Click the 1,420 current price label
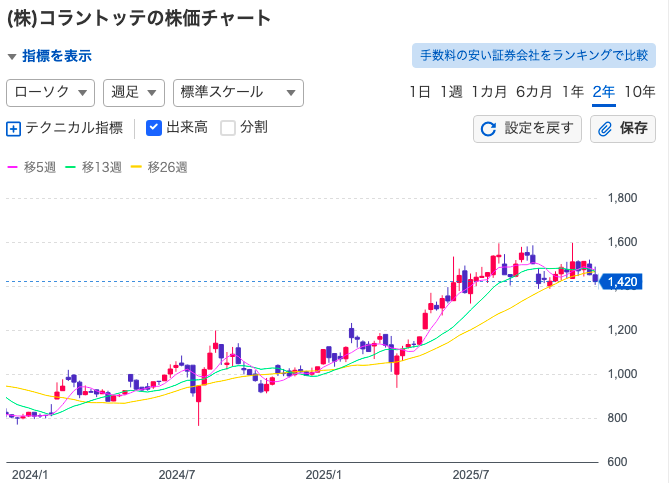The image size is (669, 483). (622, 282)
